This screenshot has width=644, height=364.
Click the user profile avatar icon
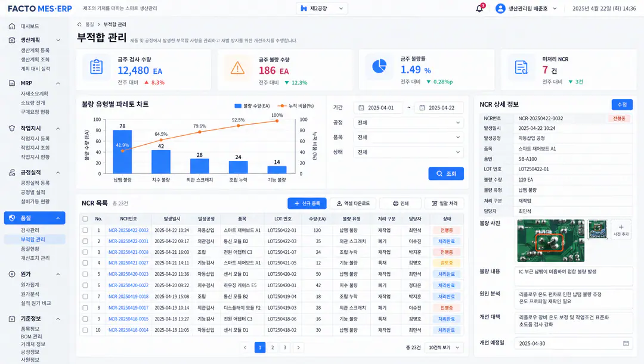tap(500, 8)
